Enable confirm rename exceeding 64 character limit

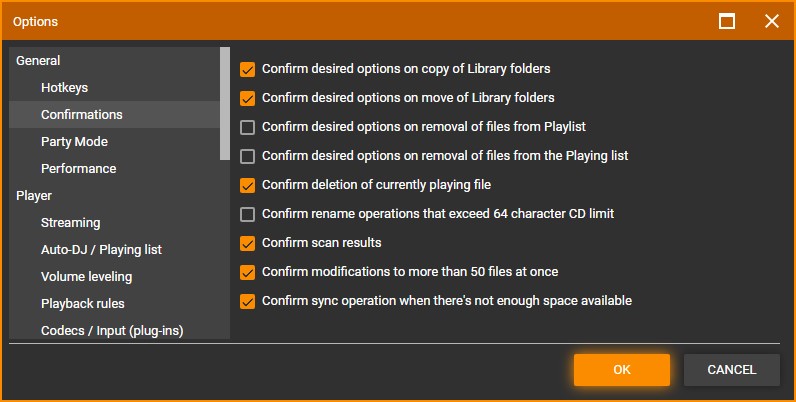pyautogui.click(x=248, y=214)
